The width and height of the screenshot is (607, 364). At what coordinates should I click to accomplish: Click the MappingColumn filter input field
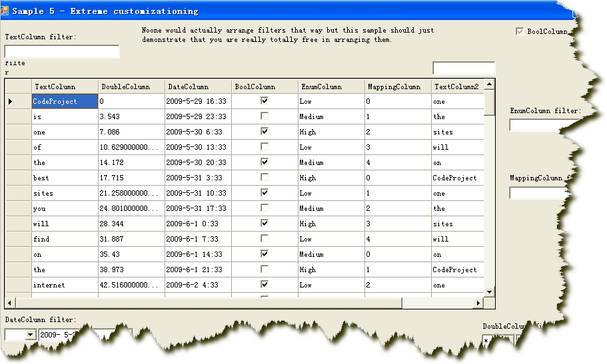[x=540, y=192]
